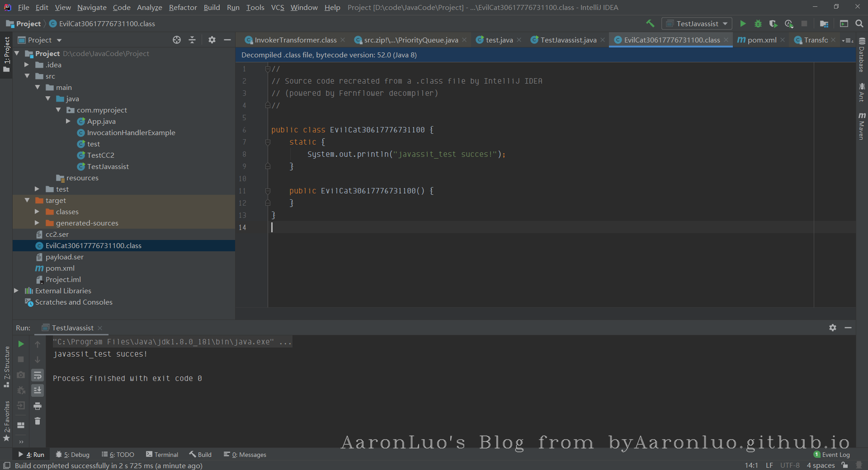Fold the static block at line 7
The height and width of the screenshot is (470, 868).
[268, 142]
